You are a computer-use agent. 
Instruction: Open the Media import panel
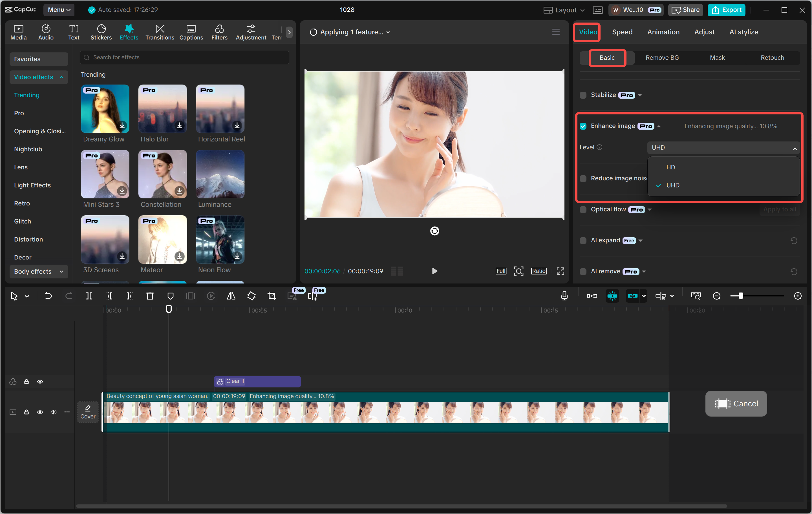pos(18,32)
